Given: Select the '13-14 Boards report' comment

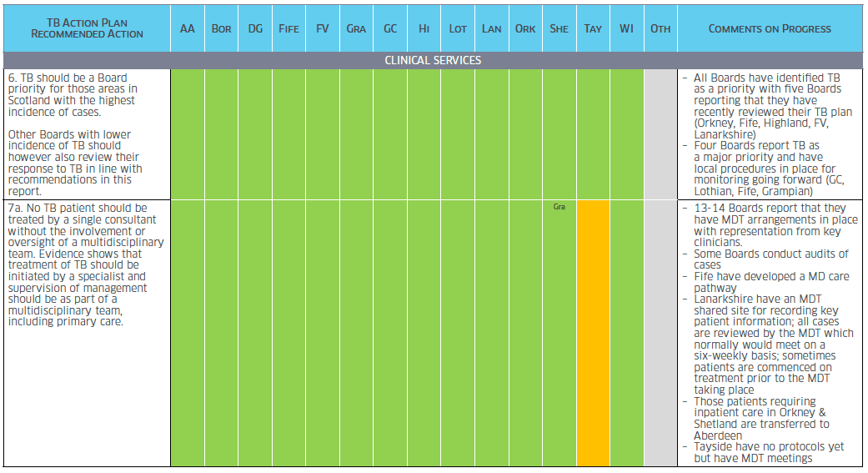Looking at the screenshot, I should point(770,225).
